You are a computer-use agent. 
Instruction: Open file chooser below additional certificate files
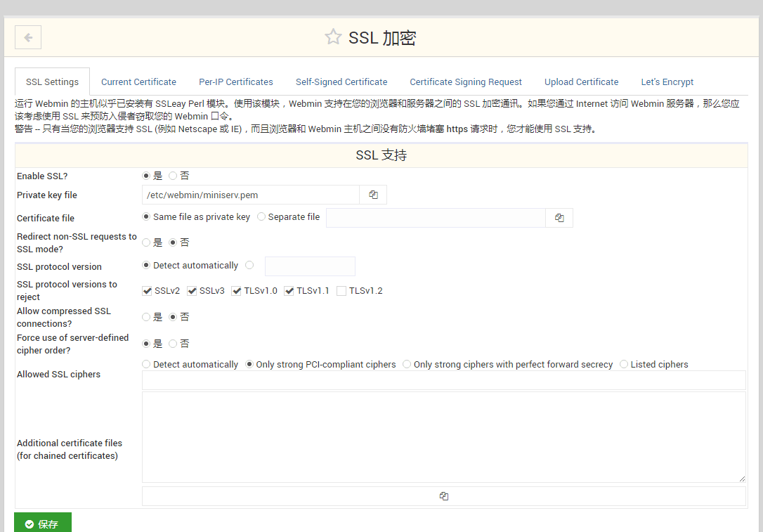click(444, 496)
